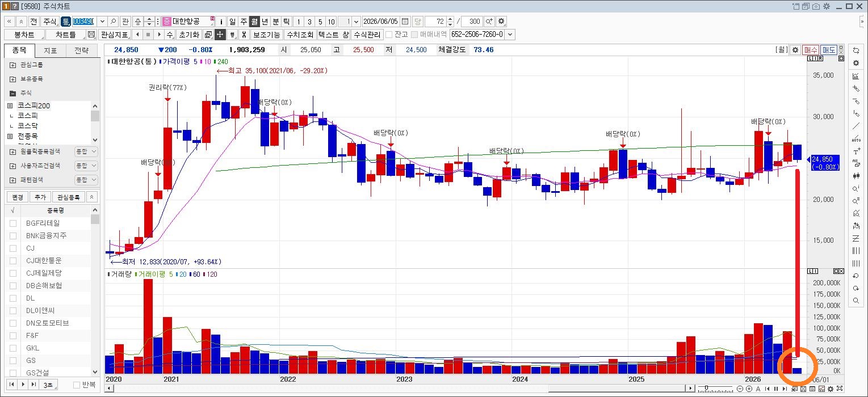Open the minute interval dropdown next to 10

(x=357, y=22)
